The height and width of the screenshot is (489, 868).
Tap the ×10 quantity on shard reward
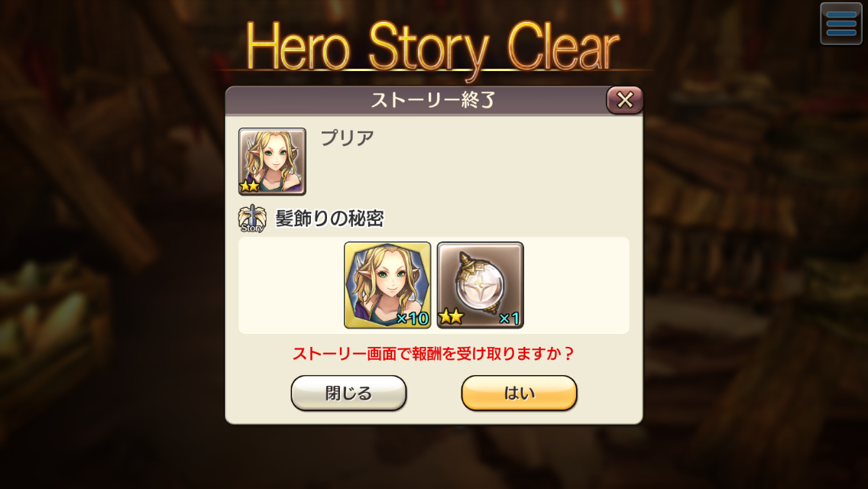[x=413, y=319]
